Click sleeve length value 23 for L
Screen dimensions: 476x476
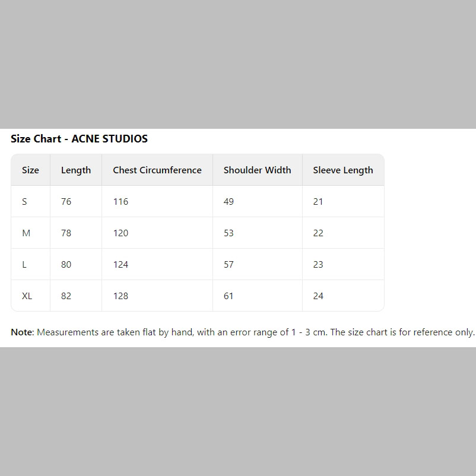pos(318,264)
